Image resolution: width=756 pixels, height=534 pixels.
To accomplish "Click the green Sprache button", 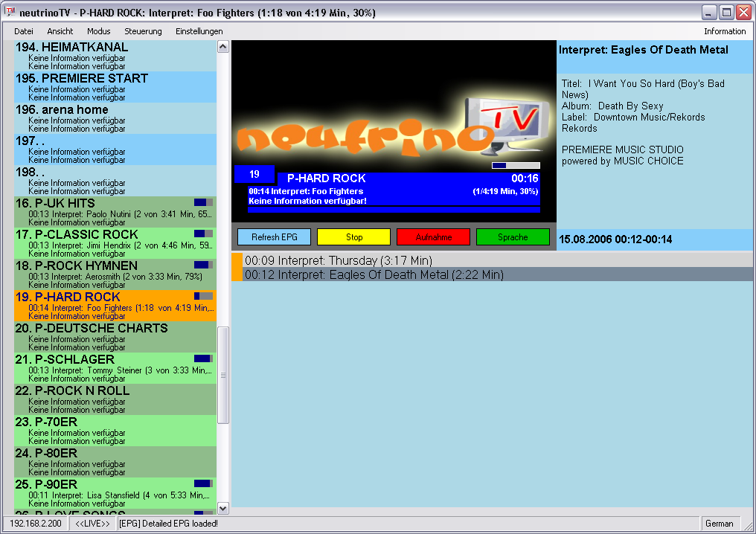I will click(513, 237).
